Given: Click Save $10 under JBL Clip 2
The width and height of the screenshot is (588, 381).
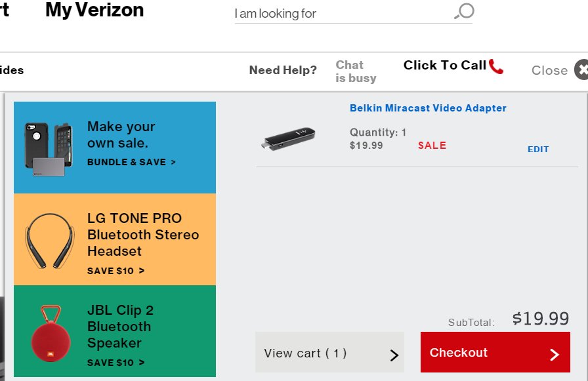Looking at the screenshot, I should [x=115, y=362].
